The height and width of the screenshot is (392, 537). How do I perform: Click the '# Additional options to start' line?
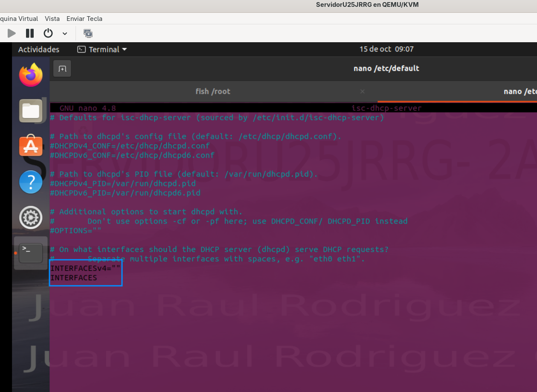click(146, 212)
